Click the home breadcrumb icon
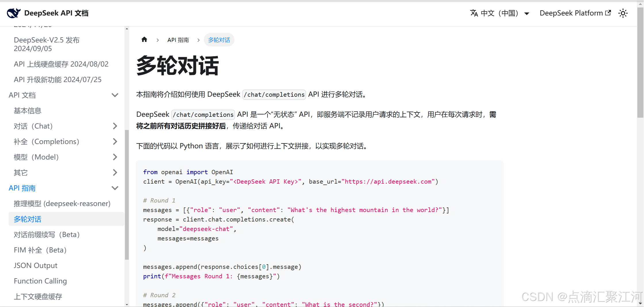Viewport: 644px width, 307px height. pyautogui.click(x=144, y=40)
